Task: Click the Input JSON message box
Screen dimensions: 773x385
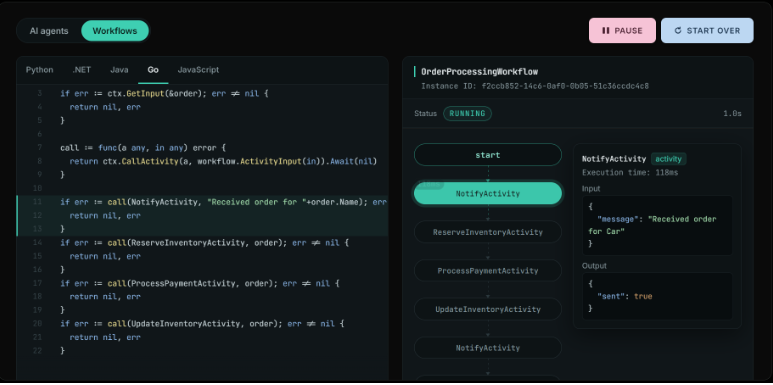Action: (657, 226)
